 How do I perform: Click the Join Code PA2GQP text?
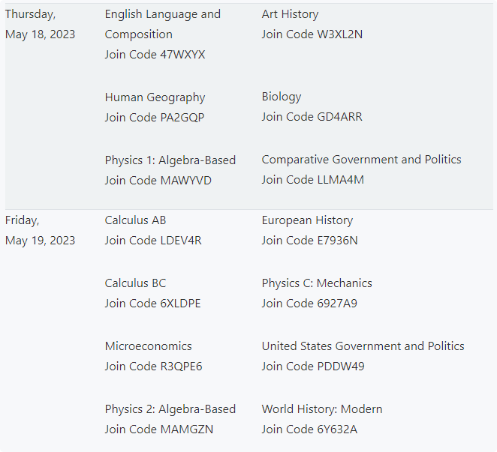point(155,117)
